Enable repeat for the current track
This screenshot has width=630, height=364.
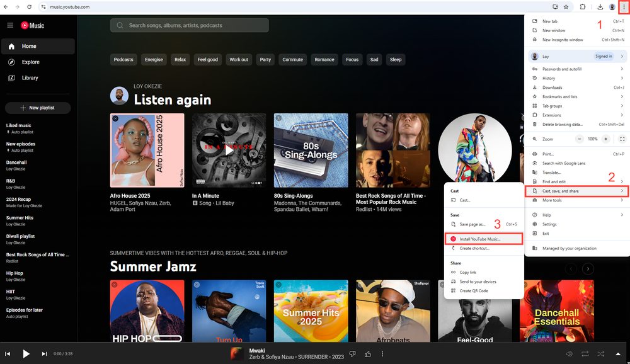585,354
